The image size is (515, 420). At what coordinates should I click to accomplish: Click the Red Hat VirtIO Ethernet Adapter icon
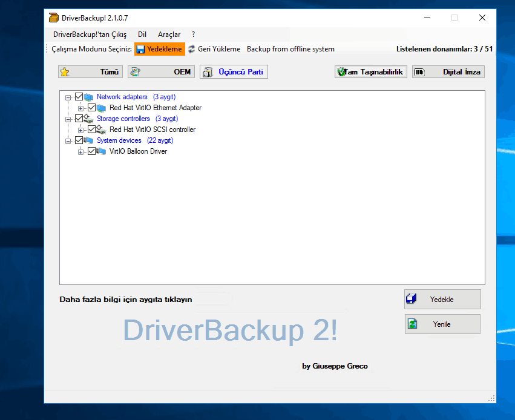101,108
